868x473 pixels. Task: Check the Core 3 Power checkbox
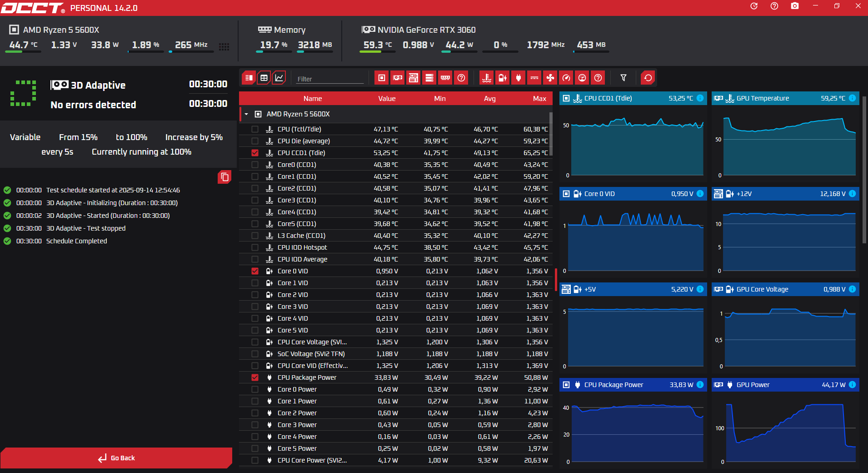coord(255,425)
